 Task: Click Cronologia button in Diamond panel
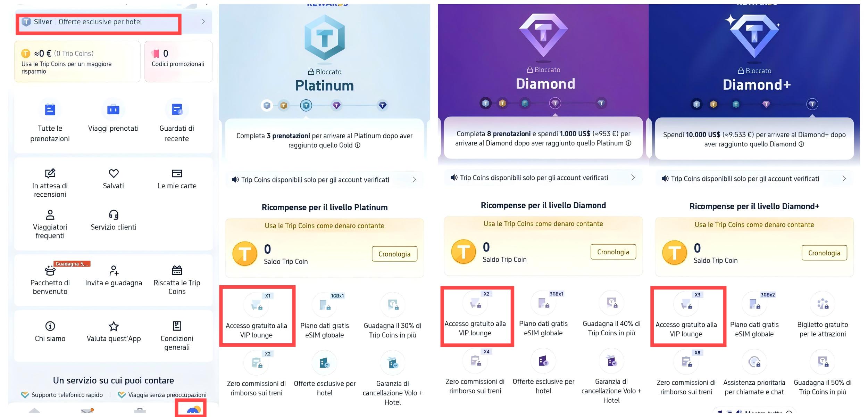pos(613,252)
